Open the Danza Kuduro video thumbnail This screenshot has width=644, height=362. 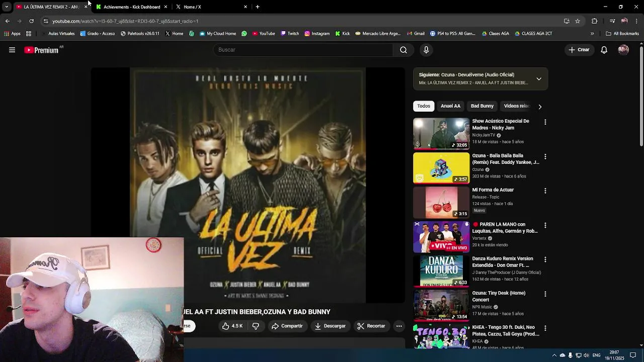(441, 271)
